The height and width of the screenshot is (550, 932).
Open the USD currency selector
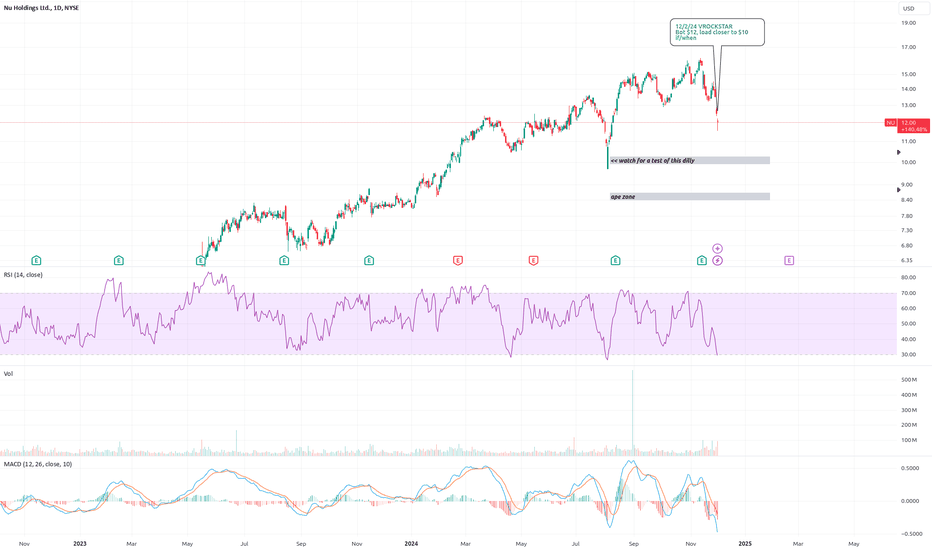tap(914, 8)
